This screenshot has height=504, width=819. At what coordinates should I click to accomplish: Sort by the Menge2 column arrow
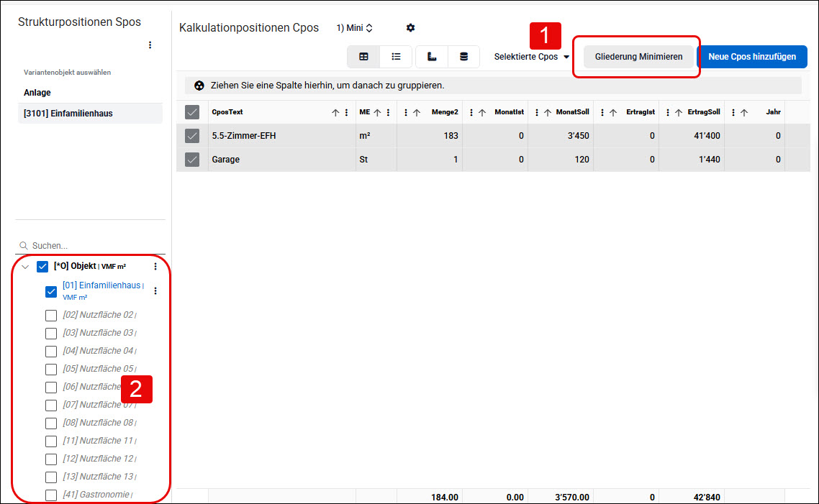pyautogui.click(x=416, y=112)
